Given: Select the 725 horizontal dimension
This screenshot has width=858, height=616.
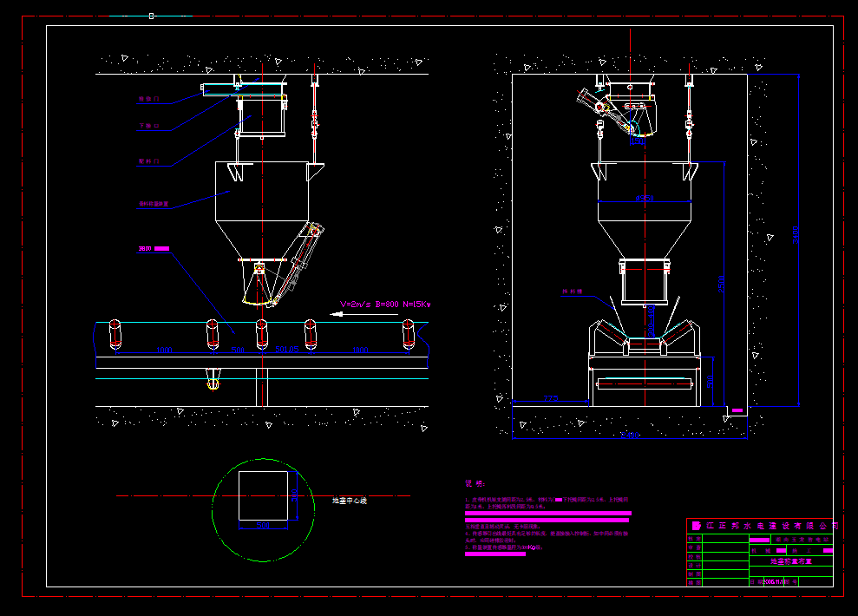Looking at the screenshot, I should point(552,398).
